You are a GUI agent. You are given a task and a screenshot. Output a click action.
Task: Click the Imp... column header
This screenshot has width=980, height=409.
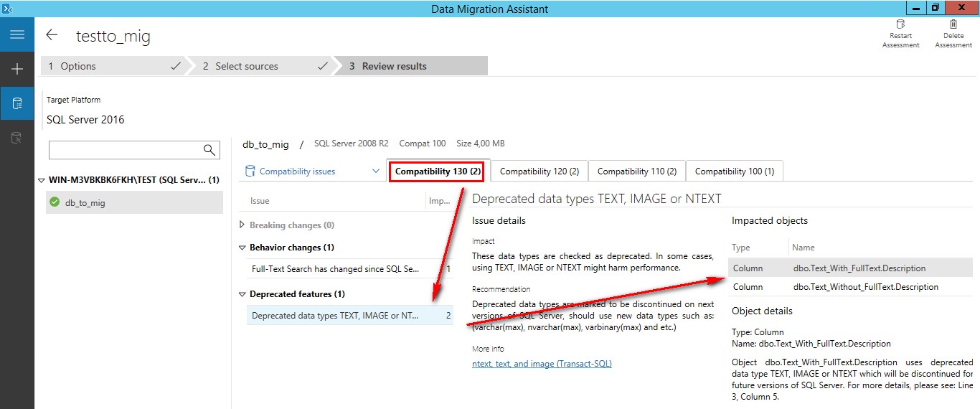click(440, 201)
